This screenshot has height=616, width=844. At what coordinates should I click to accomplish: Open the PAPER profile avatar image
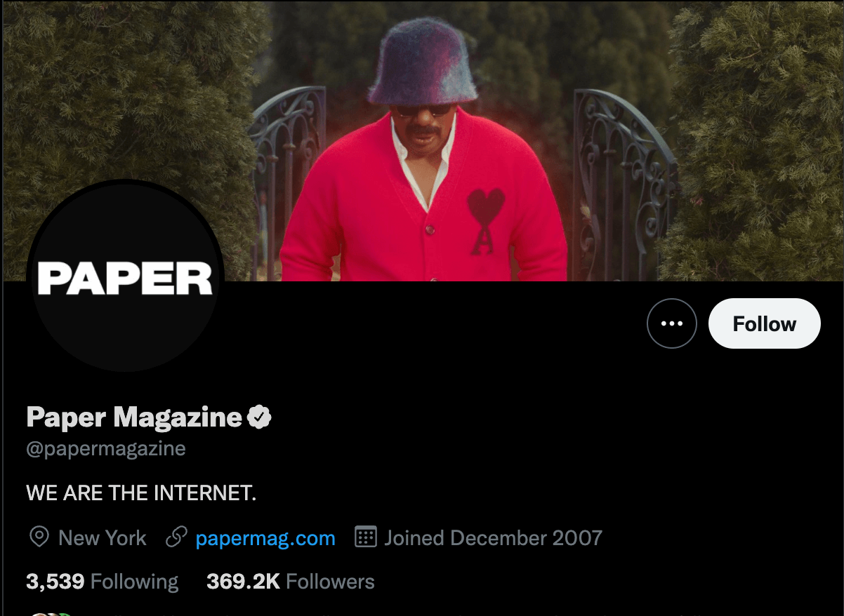pyautogui.click(x=125, y=276)
